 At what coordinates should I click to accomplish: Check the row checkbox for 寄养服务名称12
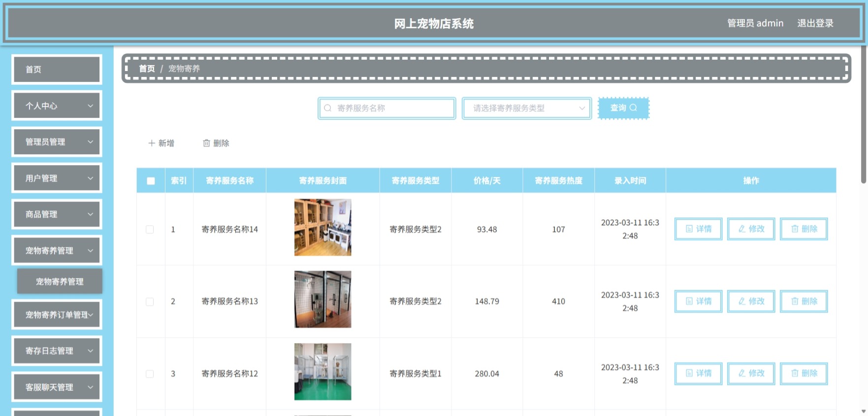coord(150,374)
